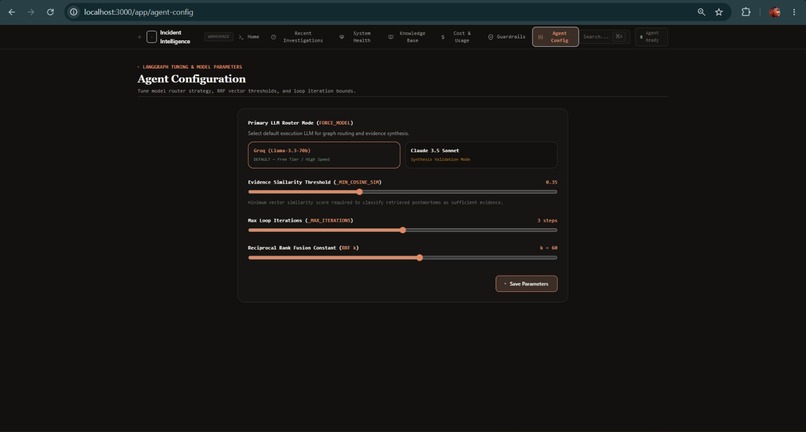
Task: Click the small back arrow left of the logo
Action: 140,37
